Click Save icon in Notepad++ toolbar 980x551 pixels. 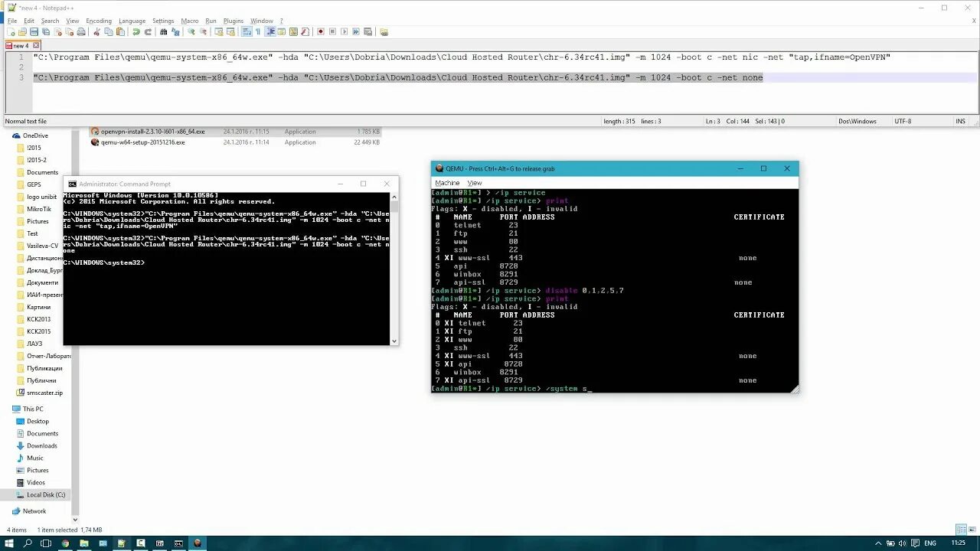[x=34, y=31]
